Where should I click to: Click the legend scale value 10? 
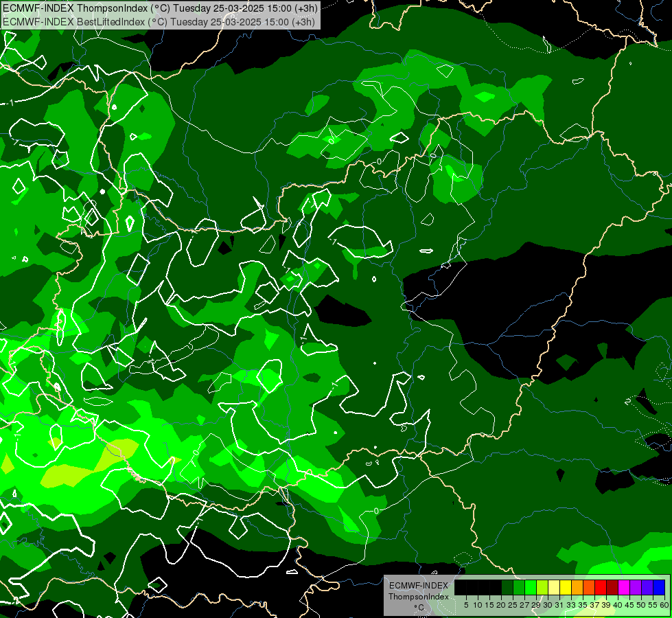tap(478, 605)
